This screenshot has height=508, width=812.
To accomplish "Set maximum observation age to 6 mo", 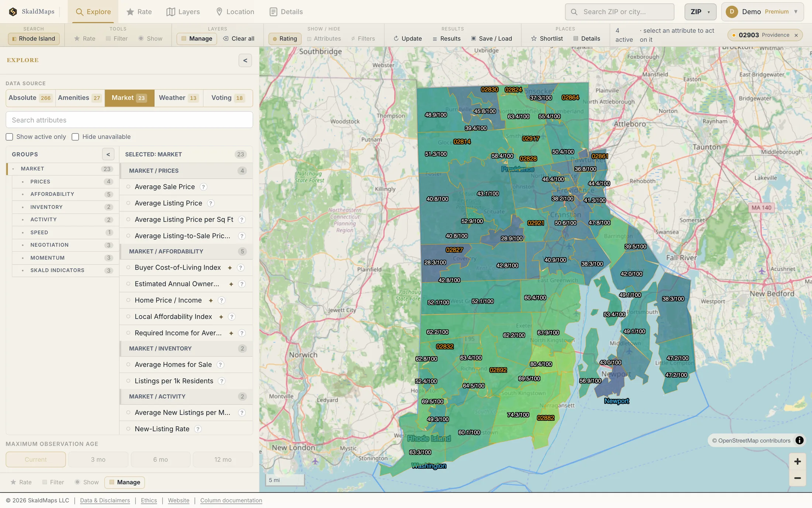I will [161, 460].
